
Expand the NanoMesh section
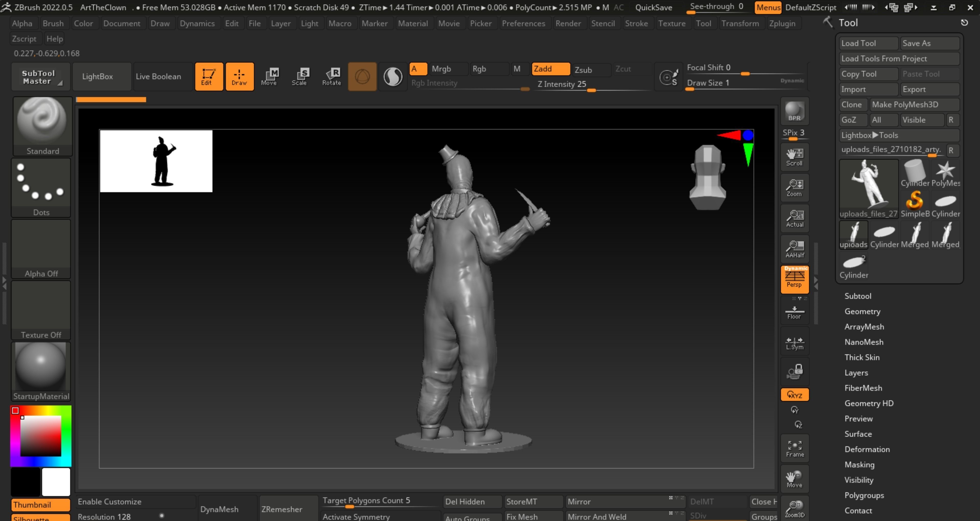(864, 342)
